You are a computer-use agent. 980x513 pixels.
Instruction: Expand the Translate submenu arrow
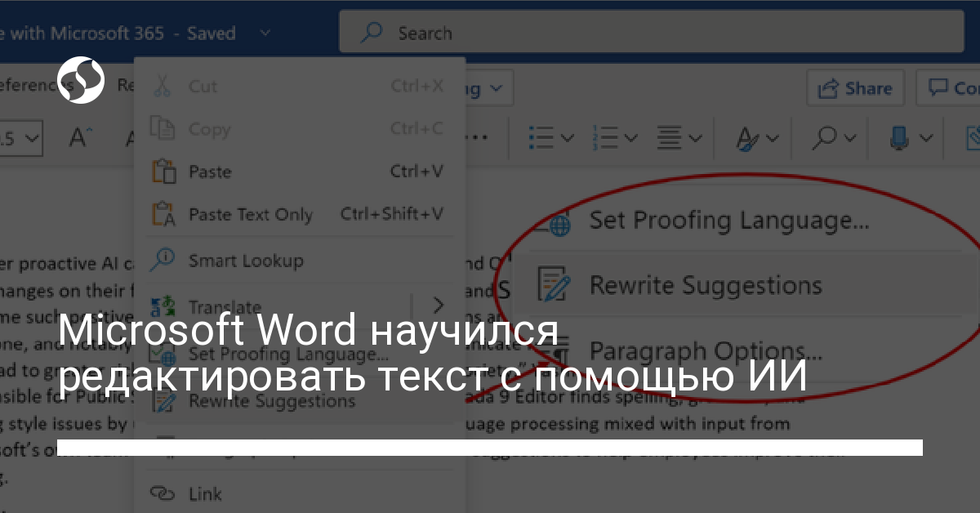pos(438,306)
